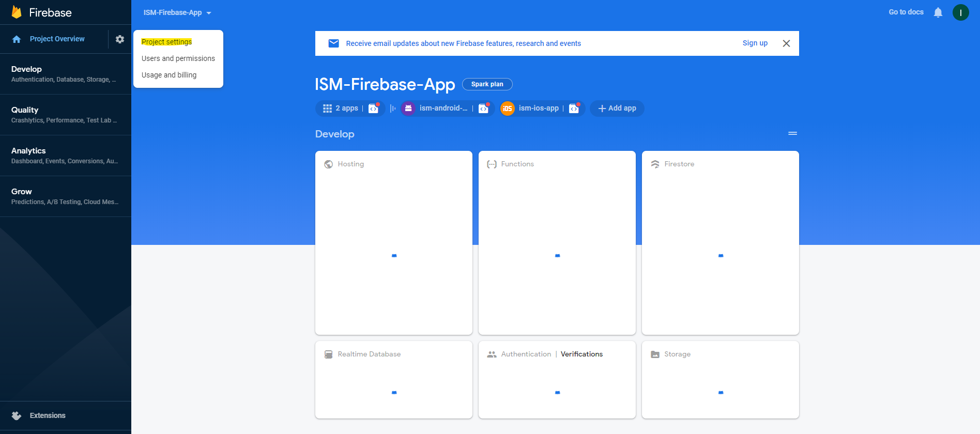
Task: Open the Storage card title
Action: click(677, 354)
